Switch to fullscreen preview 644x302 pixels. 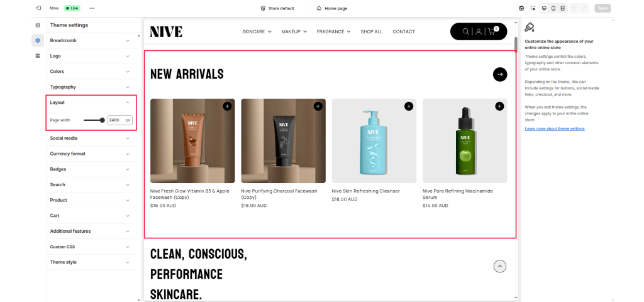tap(563, 8)
